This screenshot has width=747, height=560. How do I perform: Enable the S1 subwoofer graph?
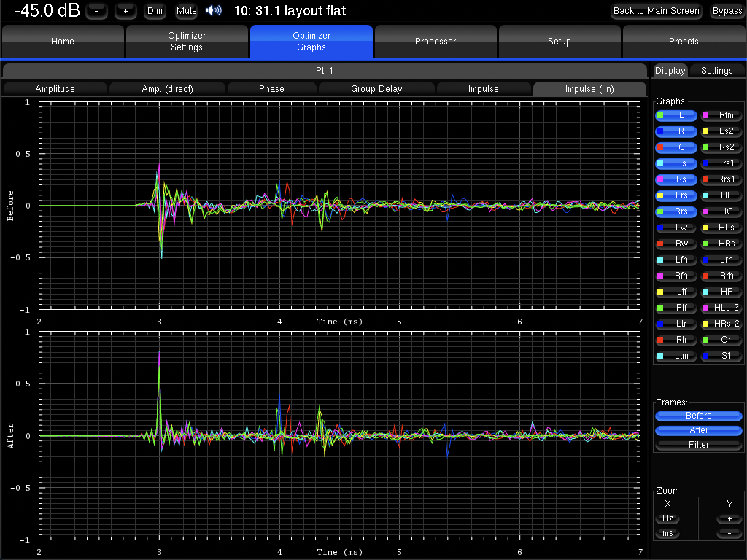click(x=720, y=356)
